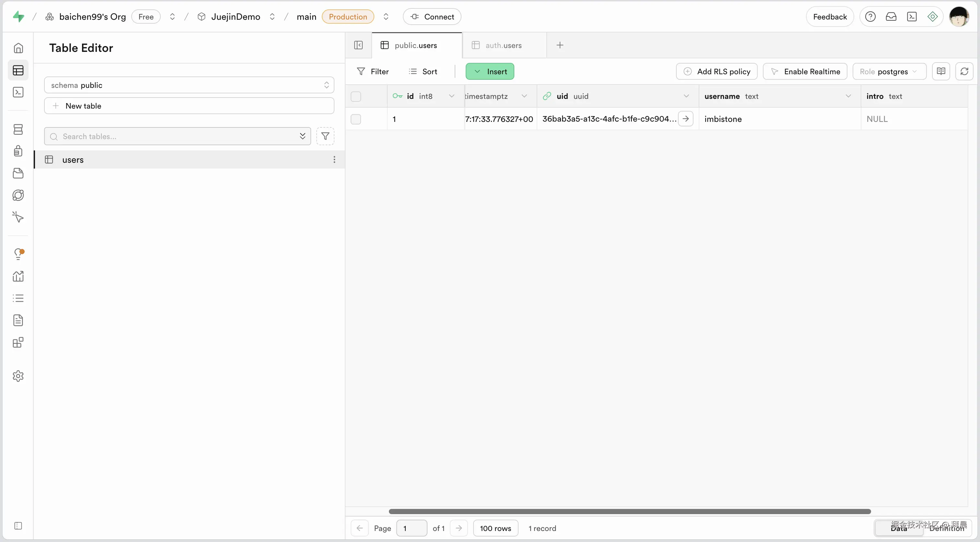Click the green Insert button

(490, 72)
